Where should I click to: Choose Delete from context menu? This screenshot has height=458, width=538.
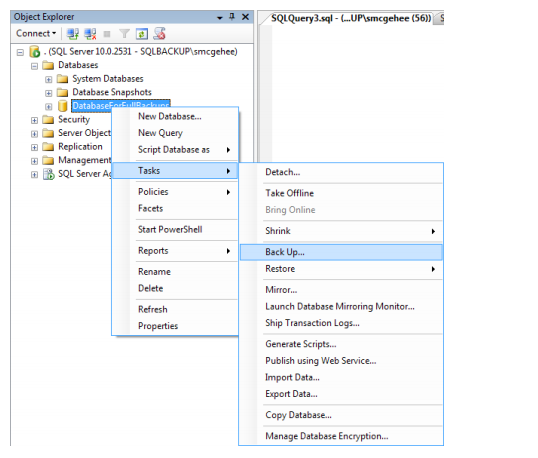(175, 288)
